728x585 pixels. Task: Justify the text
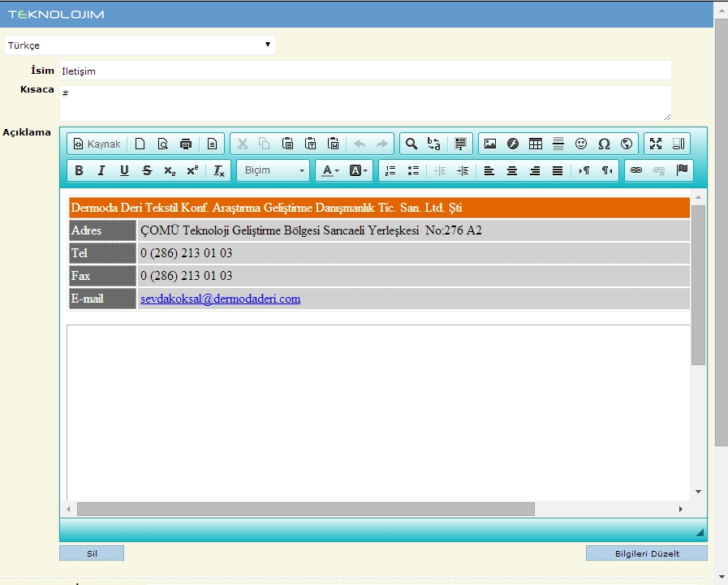pos(558,170)
